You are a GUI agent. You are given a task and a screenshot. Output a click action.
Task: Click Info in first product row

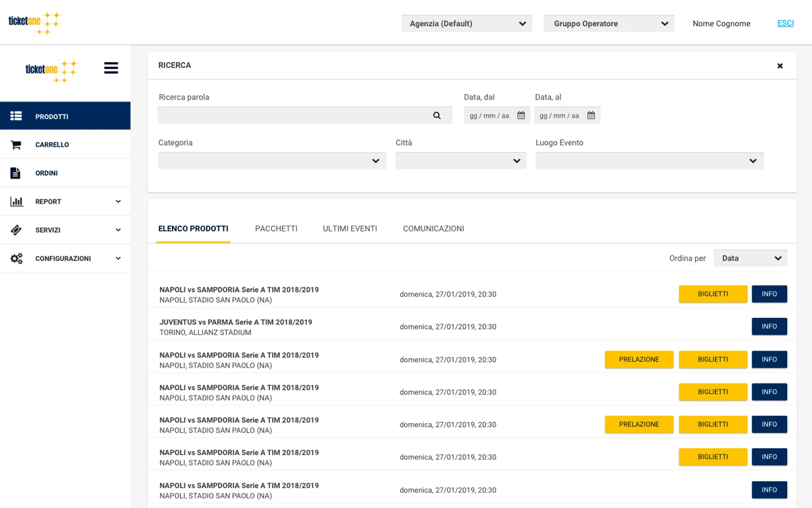click(x=769, y=294)
